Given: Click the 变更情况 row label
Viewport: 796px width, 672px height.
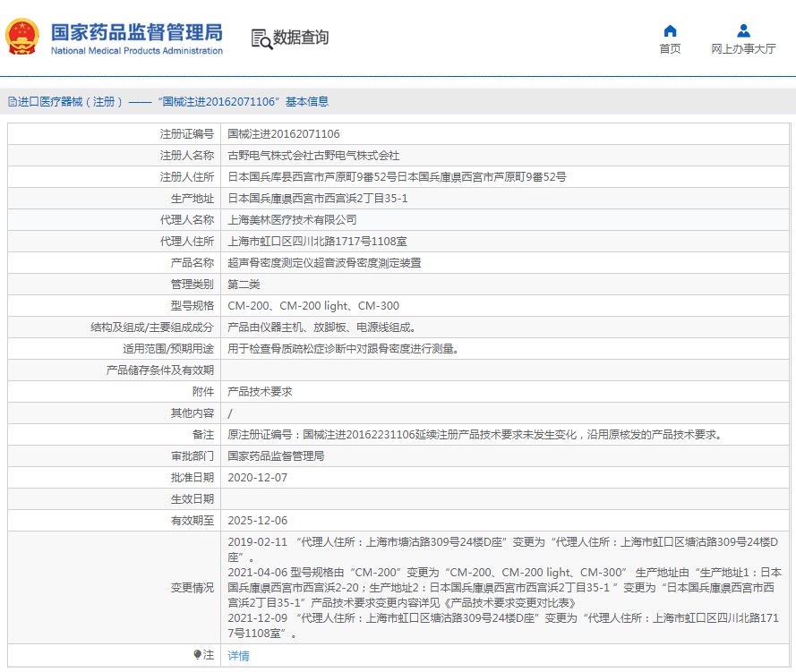Looking at the screenshot, I should point(193,588).
